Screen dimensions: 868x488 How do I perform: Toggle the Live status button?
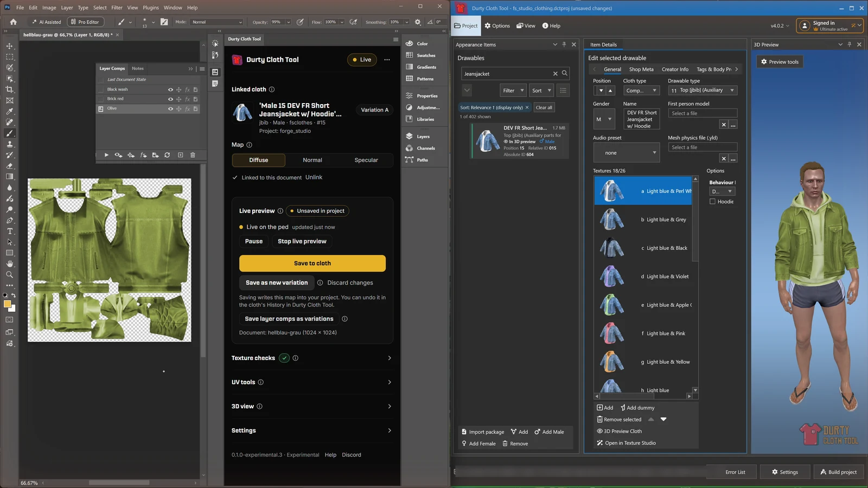(x=362, y=60)
